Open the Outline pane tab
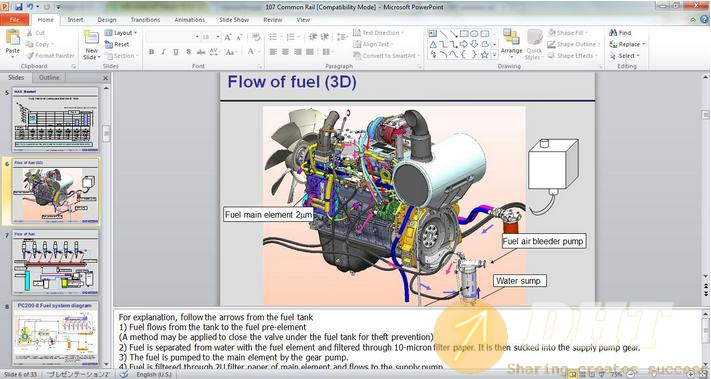The width and height of the screenshot is (711, 379). click(x=49, y=78)
